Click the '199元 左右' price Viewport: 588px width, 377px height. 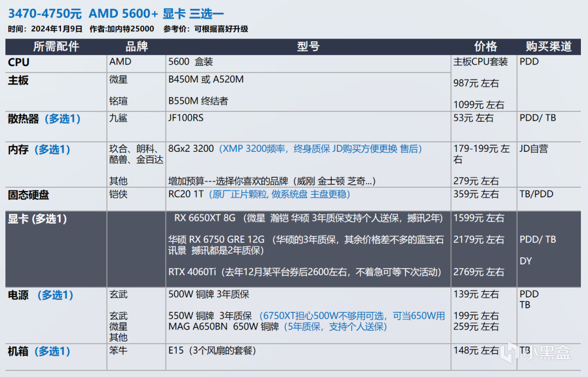pyautogui.click(x=476, y=316)
